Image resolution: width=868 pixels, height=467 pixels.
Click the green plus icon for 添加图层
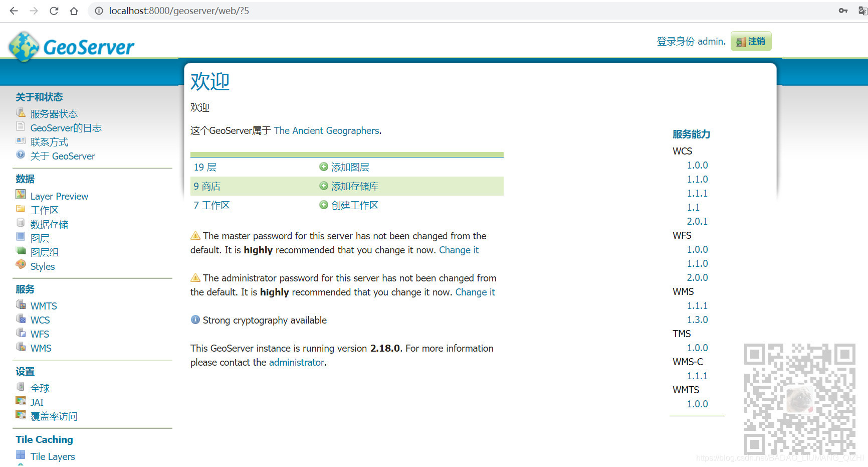[x=324, y=167]
